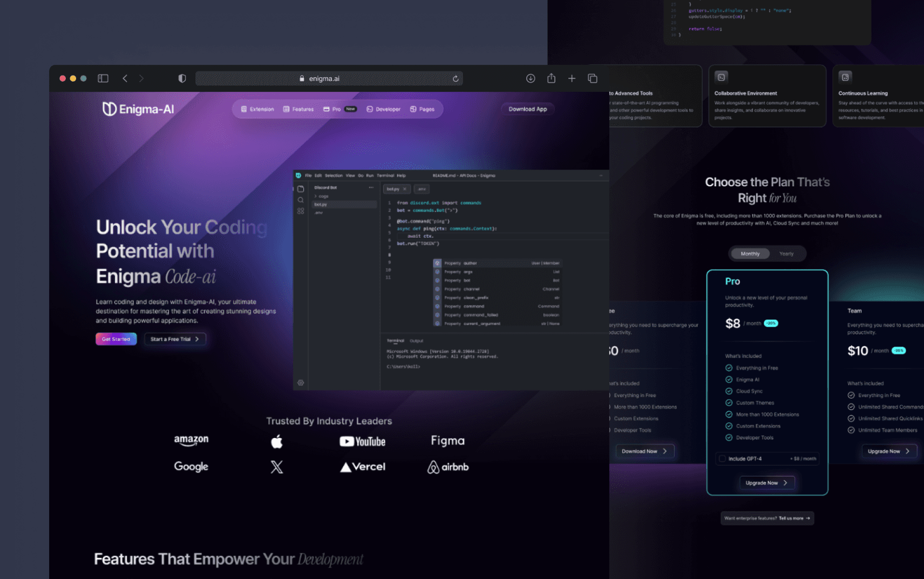Click the Google logo in the trusted brands
This screenshot has width=924, height=579.
point(191,467)
